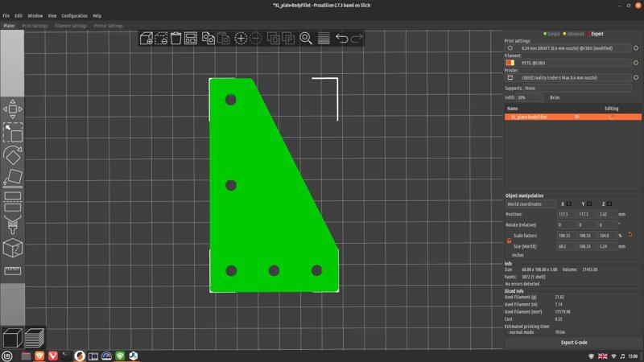Screen dimensions: 644x362
Task: Click the Variable layer height icon
Action: click(x=324, y=39)
